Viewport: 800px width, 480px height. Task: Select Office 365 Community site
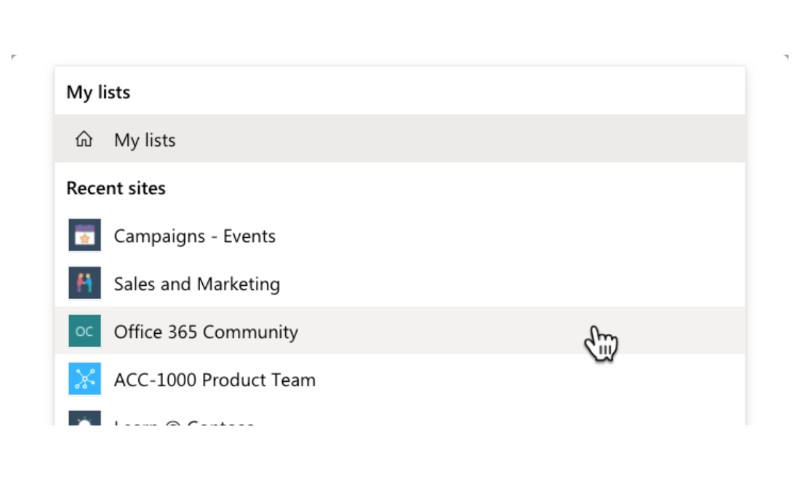pos(206,332)
